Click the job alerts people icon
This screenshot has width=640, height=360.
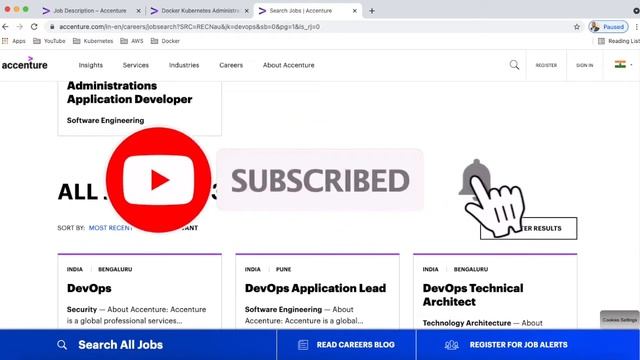coord(451,345)
